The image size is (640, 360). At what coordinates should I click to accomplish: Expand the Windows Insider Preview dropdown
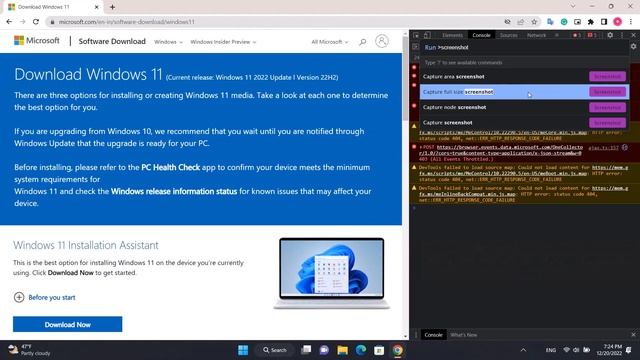(x=223, y=42)
